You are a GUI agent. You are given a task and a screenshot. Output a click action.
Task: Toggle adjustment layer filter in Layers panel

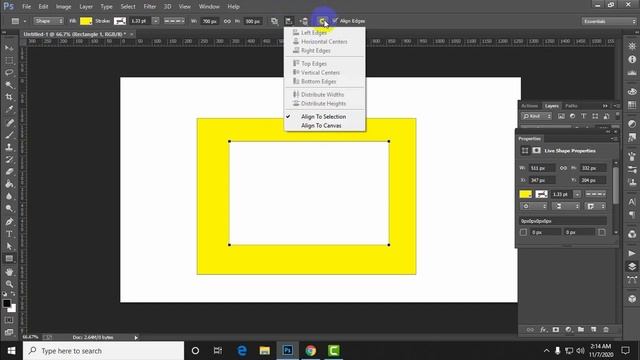point(572,116)
